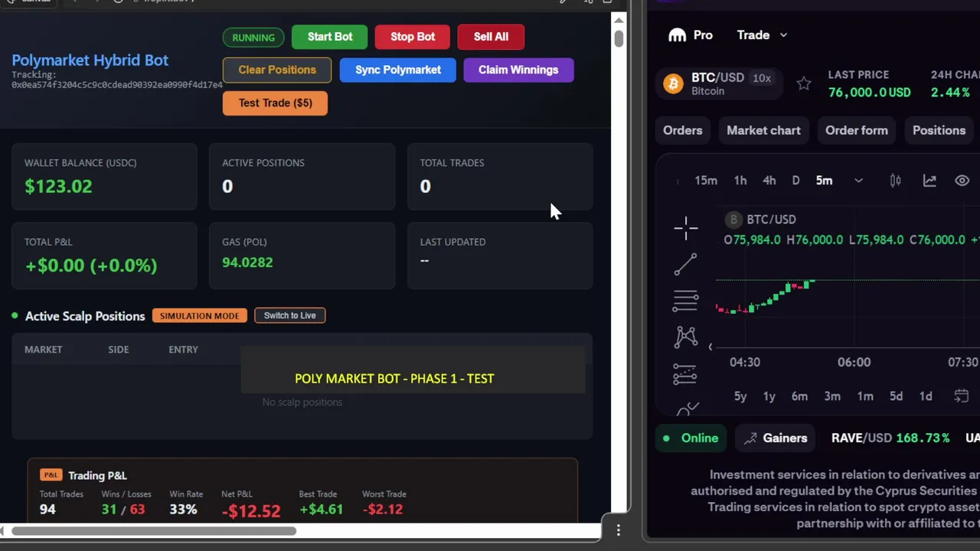Click the orange Bitcoin logo icon
Image resolution: width=980 pixels, height=551 pixels.
tap(673, 83)
